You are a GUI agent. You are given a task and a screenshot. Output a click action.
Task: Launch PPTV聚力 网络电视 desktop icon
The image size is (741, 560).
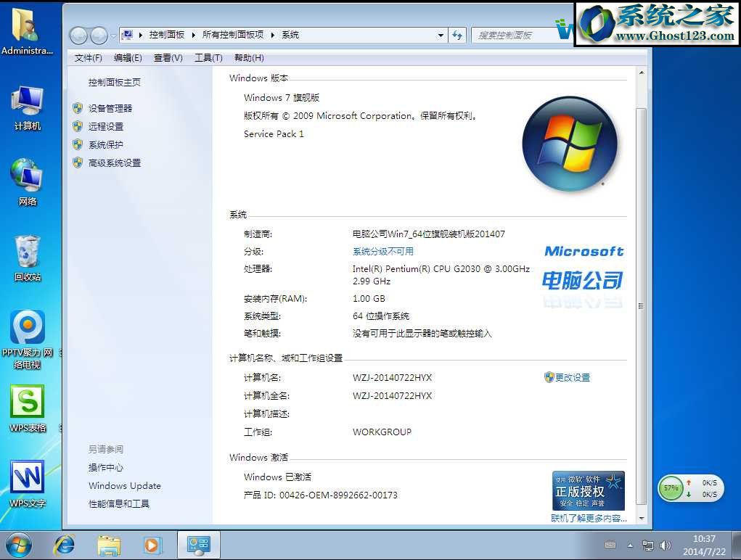coord(28,339)
